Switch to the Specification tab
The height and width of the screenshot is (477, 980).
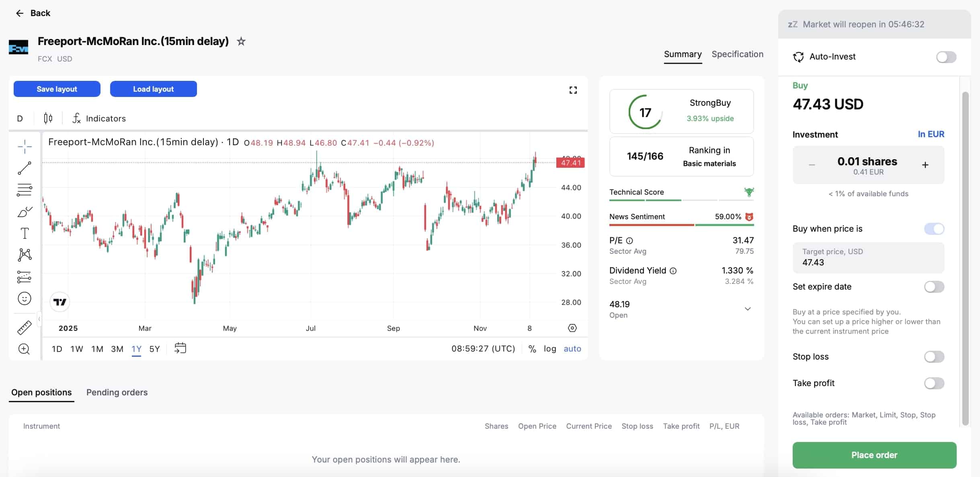(737, 54)
